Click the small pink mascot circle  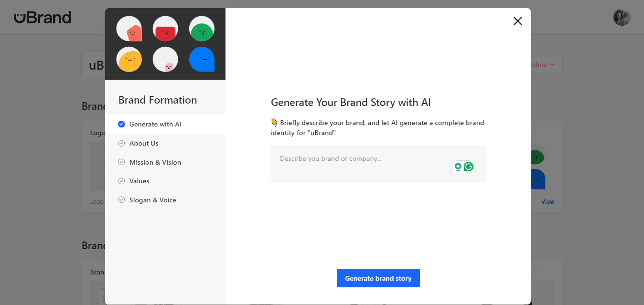click(165, 60)
